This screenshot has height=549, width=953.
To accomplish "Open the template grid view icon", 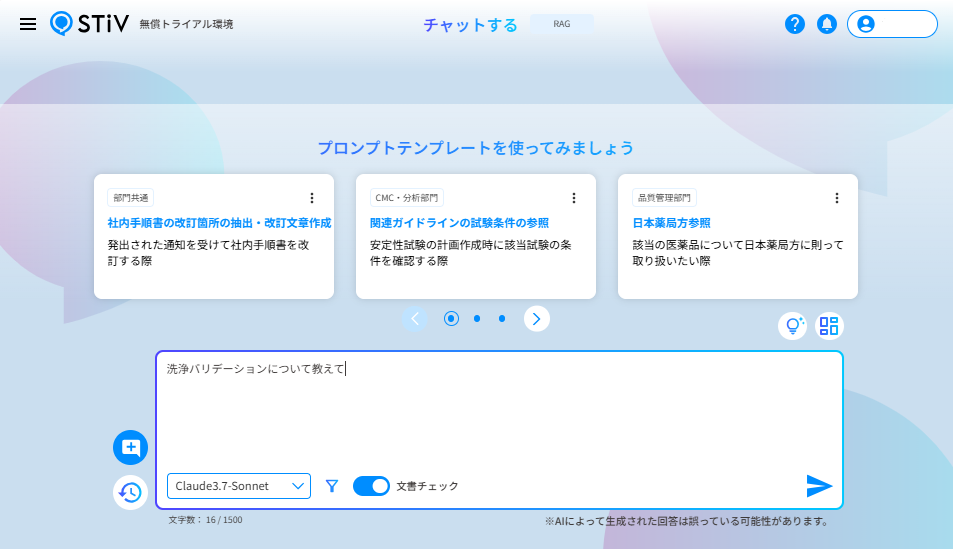I will (829, 326).
